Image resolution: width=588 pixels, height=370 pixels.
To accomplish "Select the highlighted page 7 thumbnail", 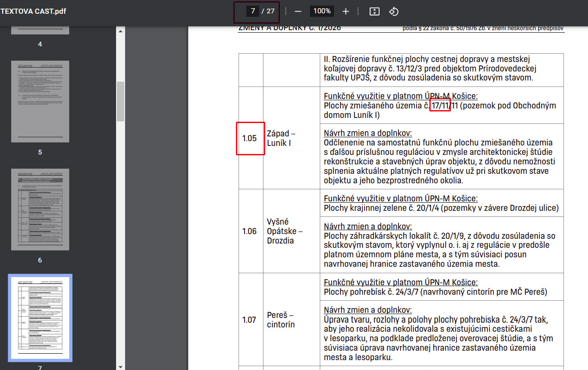I will coord(40,318).
